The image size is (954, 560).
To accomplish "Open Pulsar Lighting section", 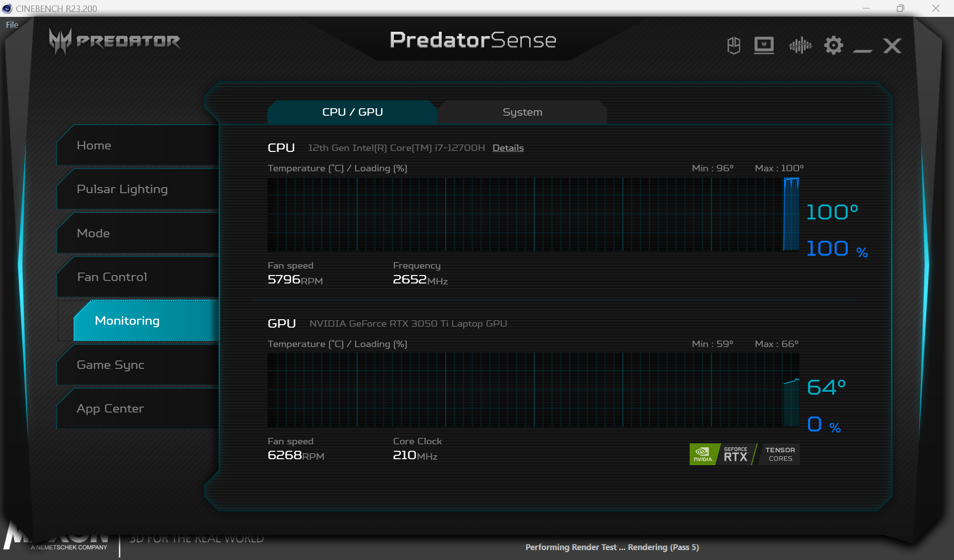I will click(138, 189).
